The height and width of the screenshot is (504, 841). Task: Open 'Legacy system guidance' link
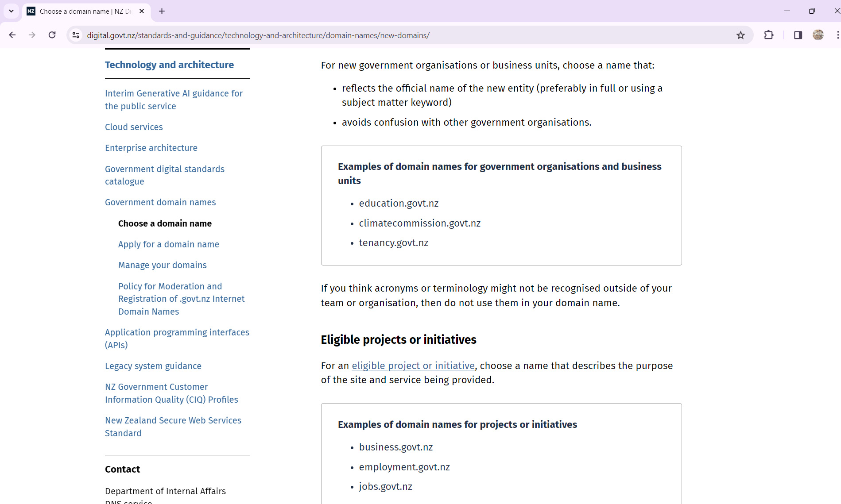(x=153, y=366)
